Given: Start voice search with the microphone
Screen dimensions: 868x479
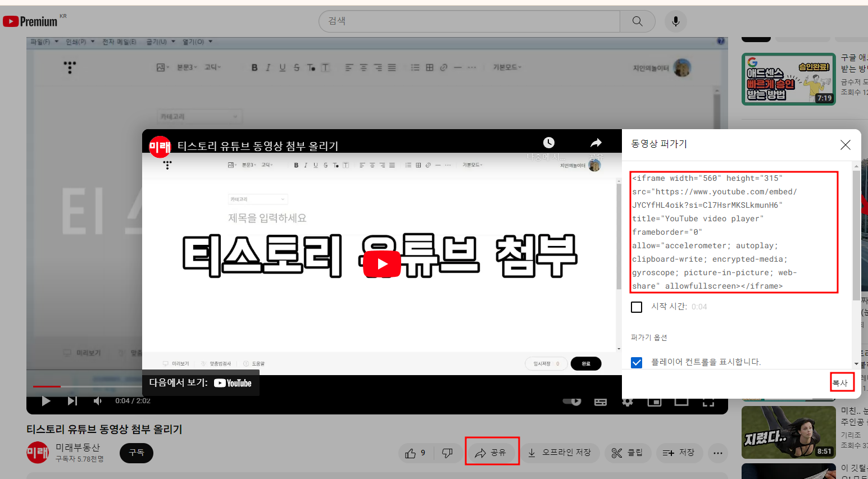Looking at the screenshot, I should [676, 21].
